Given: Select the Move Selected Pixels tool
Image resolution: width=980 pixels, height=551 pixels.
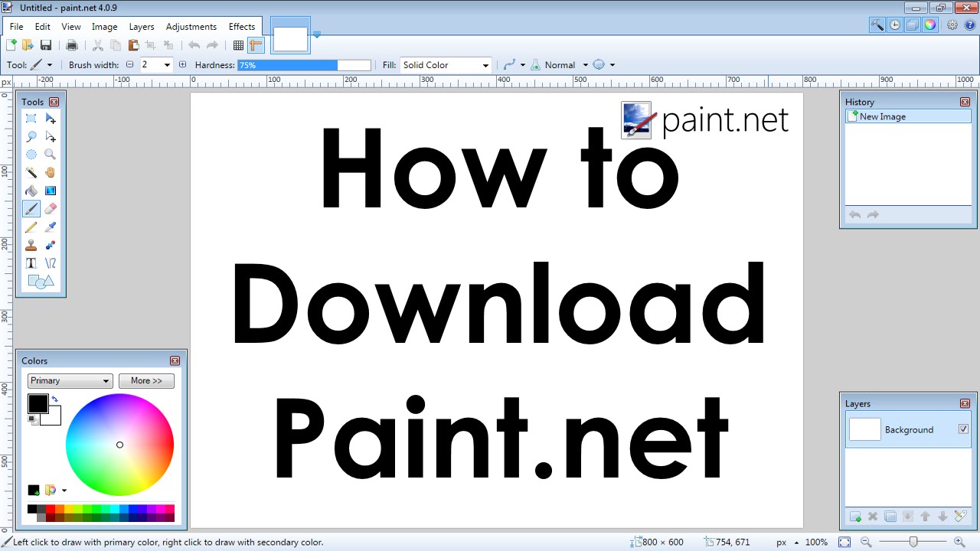Looking at the screenshot, I should tap(51, 119).
